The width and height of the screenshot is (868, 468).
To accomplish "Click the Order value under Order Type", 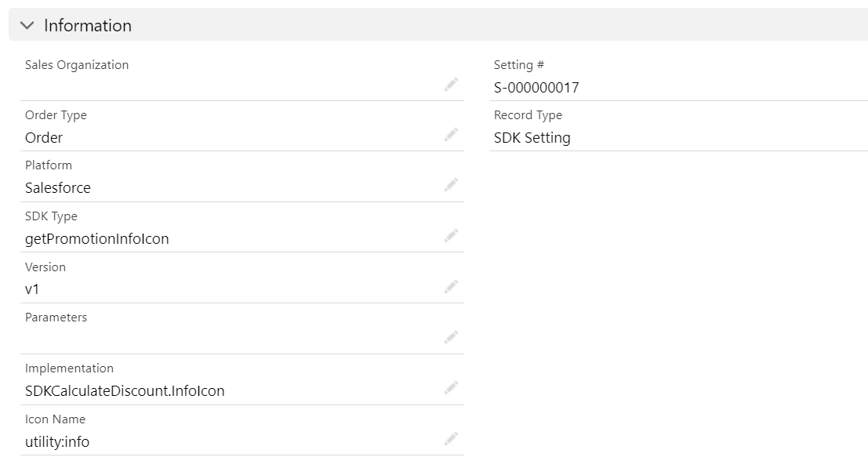I will click(x=44, y=138).
